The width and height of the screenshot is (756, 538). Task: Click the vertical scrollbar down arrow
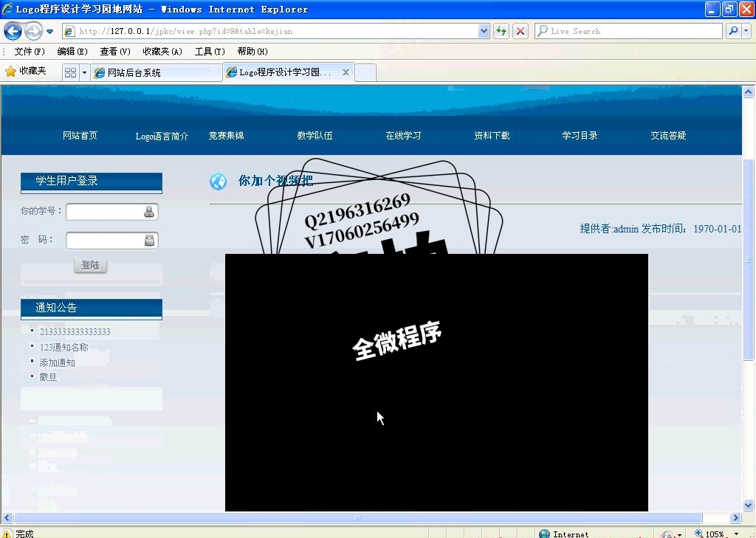(749, 506)
